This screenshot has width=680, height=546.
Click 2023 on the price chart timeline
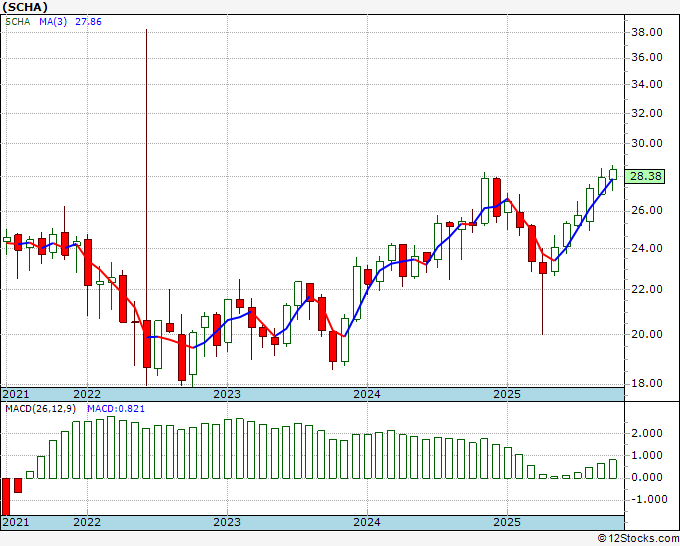pyautogui.click(x=227, y=394)
